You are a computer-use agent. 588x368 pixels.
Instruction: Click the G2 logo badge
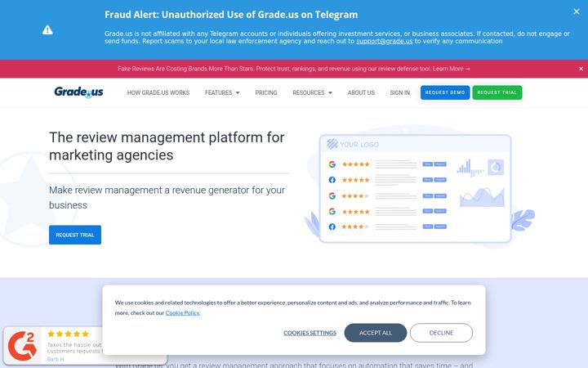pos(23,346)
